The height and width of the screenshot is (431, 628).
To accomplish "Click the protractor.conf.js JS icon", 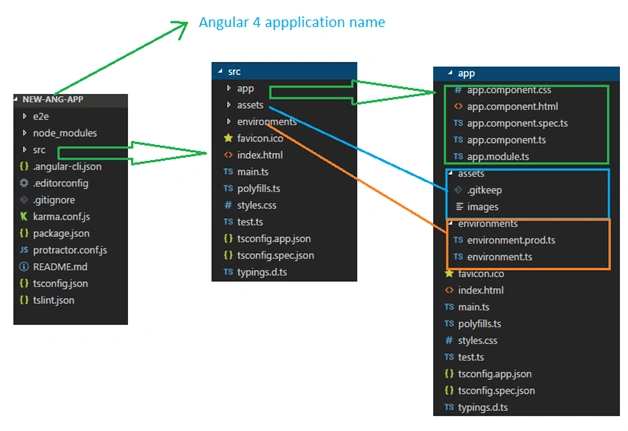I will (24, 250).
